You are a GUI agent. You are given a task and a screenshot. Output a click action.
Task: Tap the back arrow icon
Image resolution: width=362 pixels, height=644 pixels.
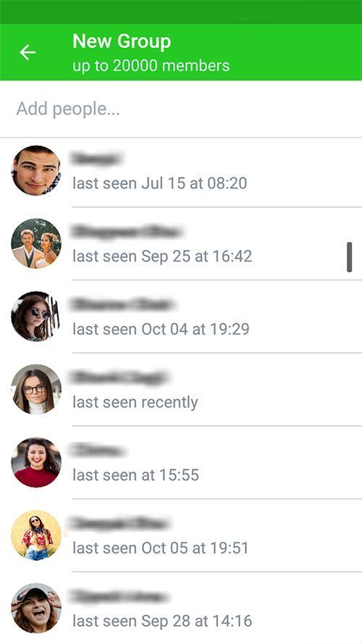coord(28,53)
